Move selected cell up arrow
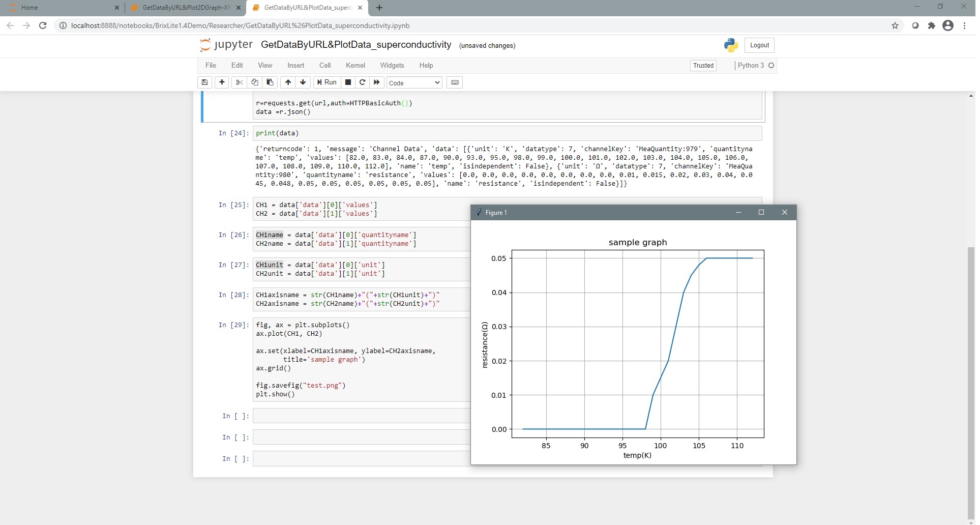This screenshot has width=980, height=525. tap(288, 82)
